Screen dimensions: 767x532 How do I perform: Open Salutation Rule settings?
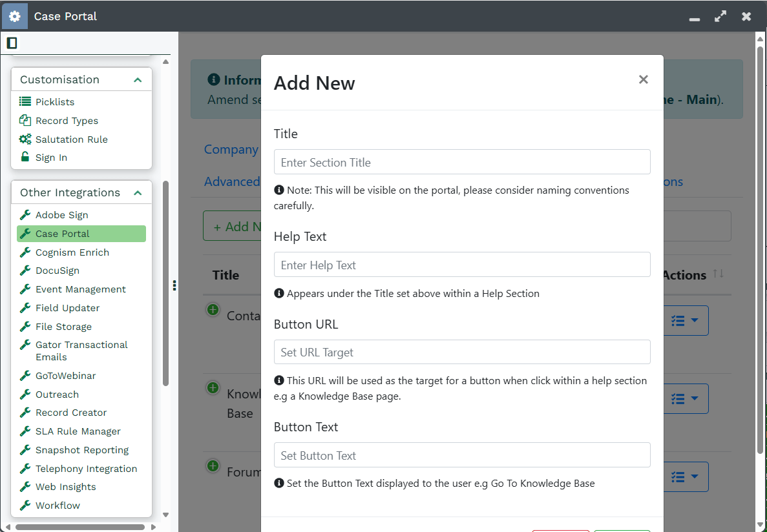coord(71,139)
